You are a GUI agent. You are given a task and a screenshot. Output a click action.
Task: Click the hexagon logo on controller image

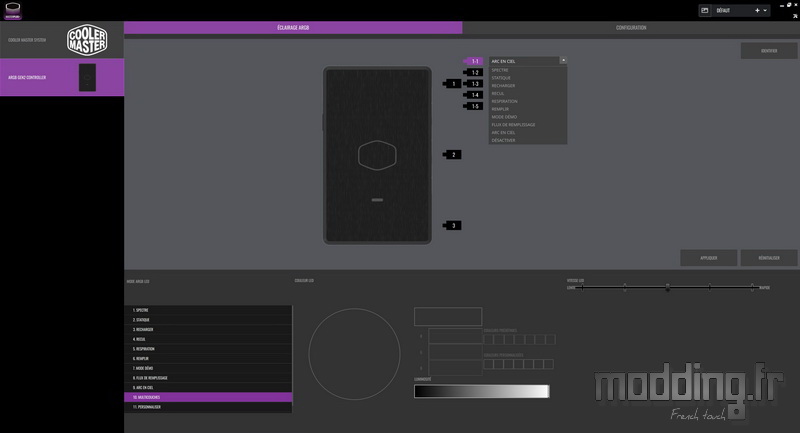[x=377, y=155]
